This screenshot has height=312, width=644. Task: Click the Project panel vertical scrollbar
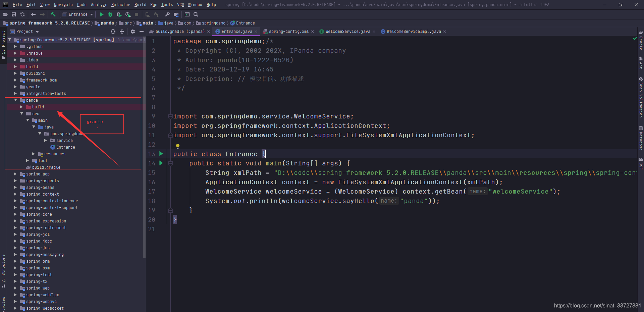pos(144,148)
